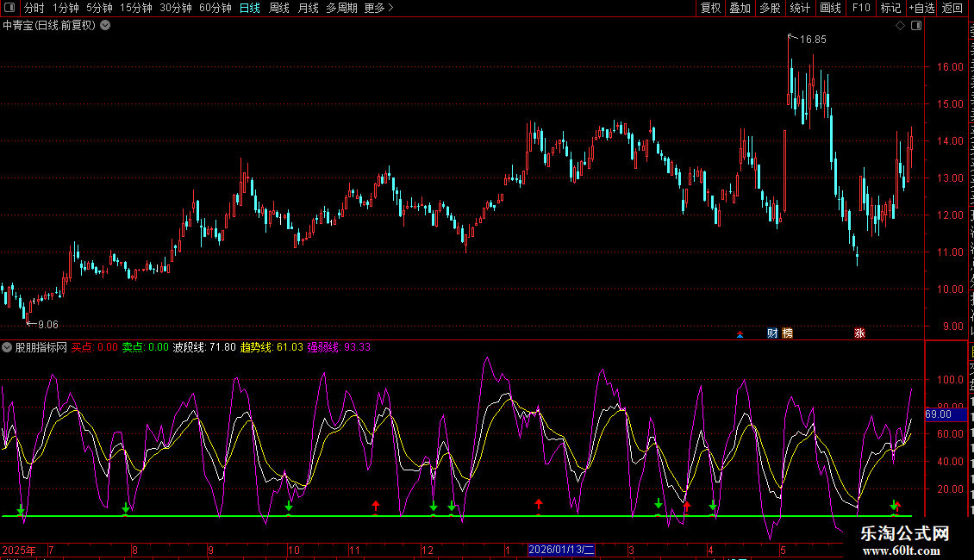974x560 pixels.
Task: Click the green arrow signal near month 8
Action: [x=126, y=508]
